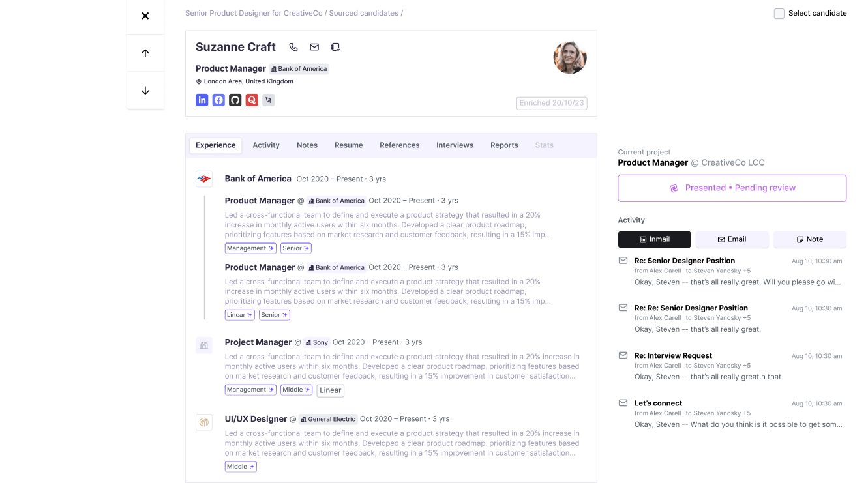Open the LinkedIn profile icon
The width and height of the screenshot is (868, 483).
pos(202,100)
